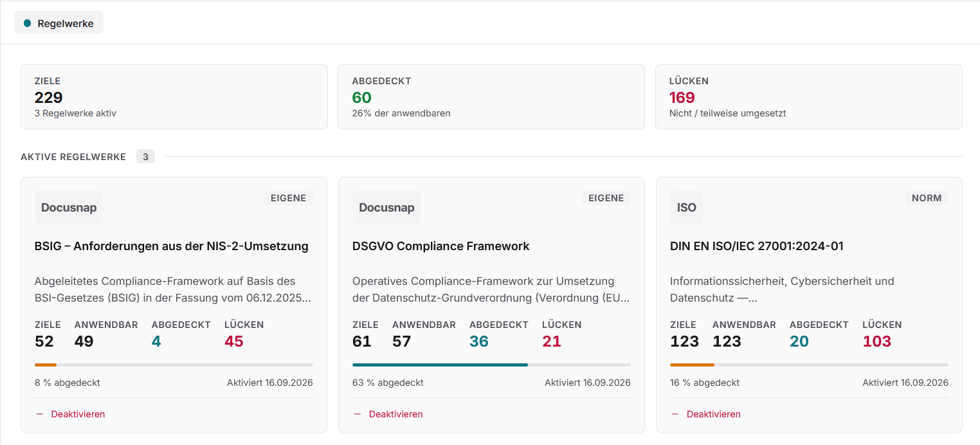
Task: Deactivate the BSIG NIS-2 framework
Action: (x=70, y=414)
